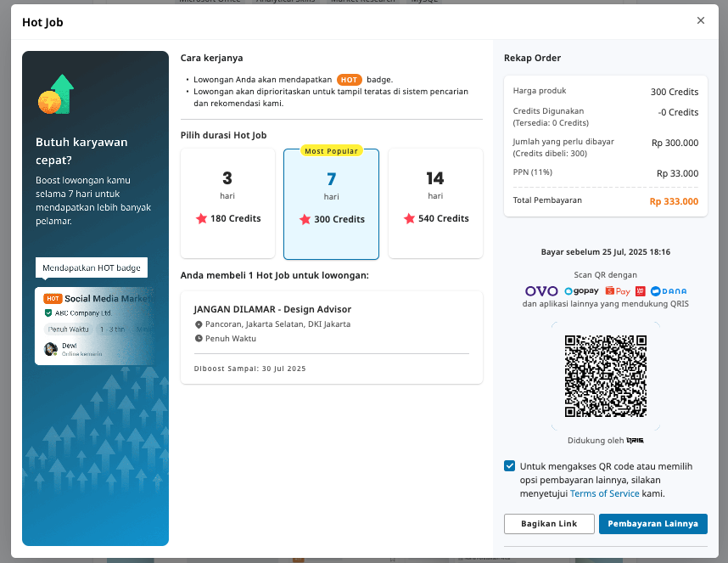This screenshot has height=563, width=728.
Task: Choose the 14 hari duration package
Action: [435, 203]
